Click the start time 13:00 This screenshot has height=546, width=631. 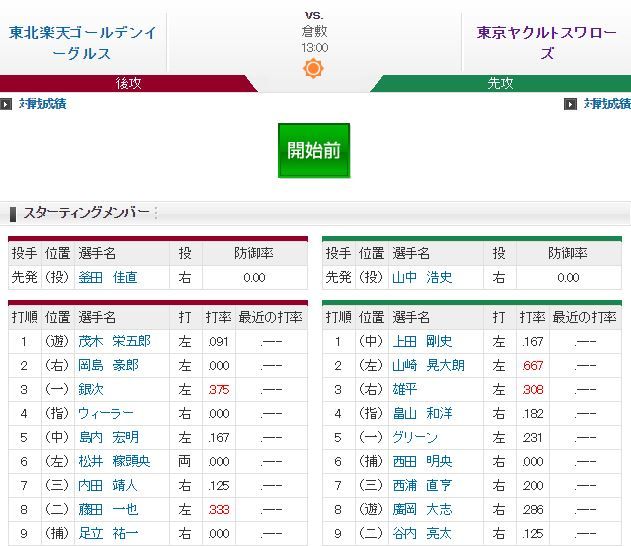click(315, 47)
